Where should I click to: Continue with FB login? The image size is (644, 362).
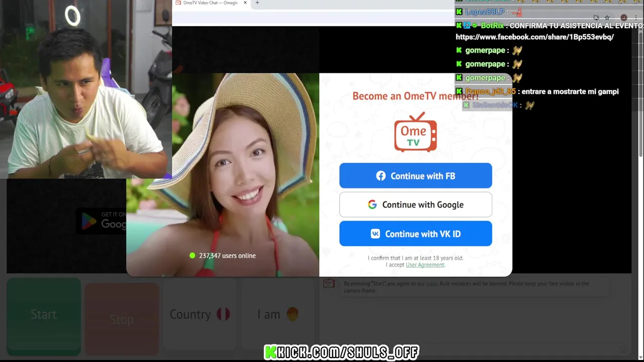click(x=416, y=176)
